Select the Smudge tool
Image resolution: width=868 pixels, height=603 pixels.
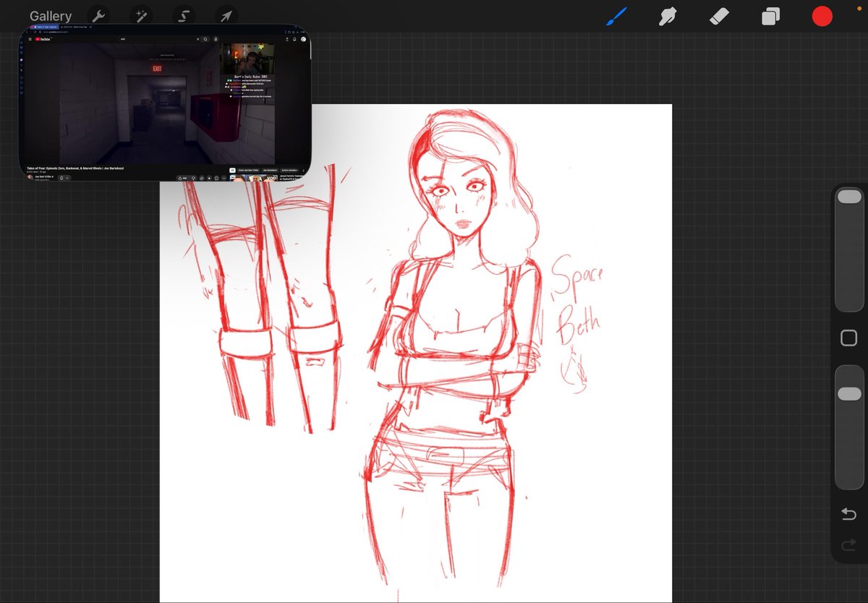pyautogui.click(x=668, y=16)
